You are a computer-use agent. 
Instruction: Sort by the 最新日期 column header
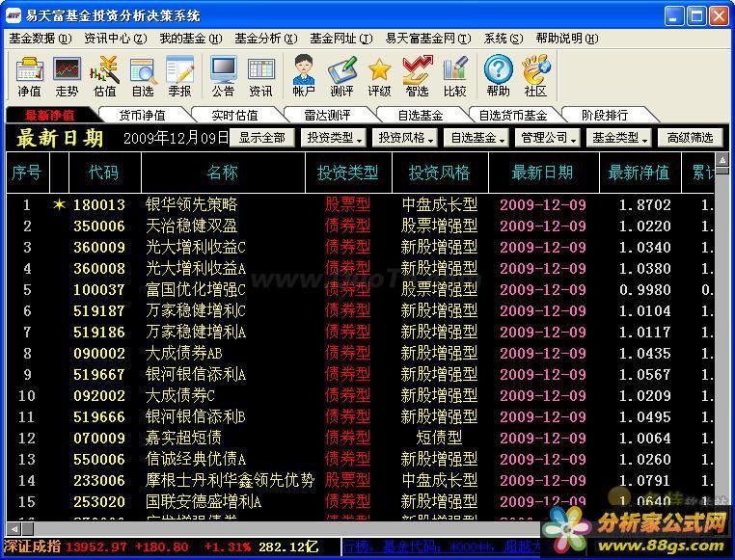click(x=543, y=173)
